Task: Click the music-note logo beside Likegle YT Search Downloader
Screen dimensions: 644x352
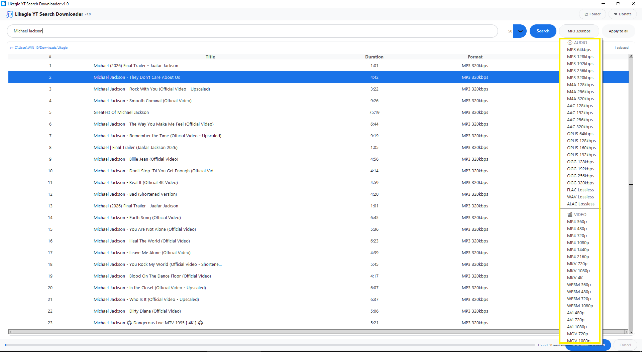Action: click(9, 14)
